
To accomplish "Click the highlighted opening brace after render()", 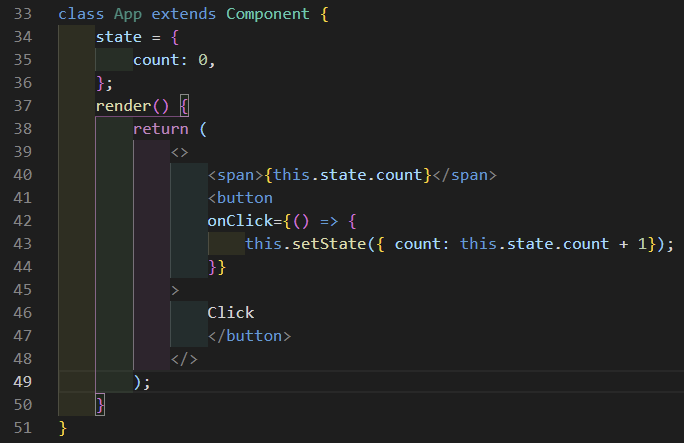I will coord(185,106).
